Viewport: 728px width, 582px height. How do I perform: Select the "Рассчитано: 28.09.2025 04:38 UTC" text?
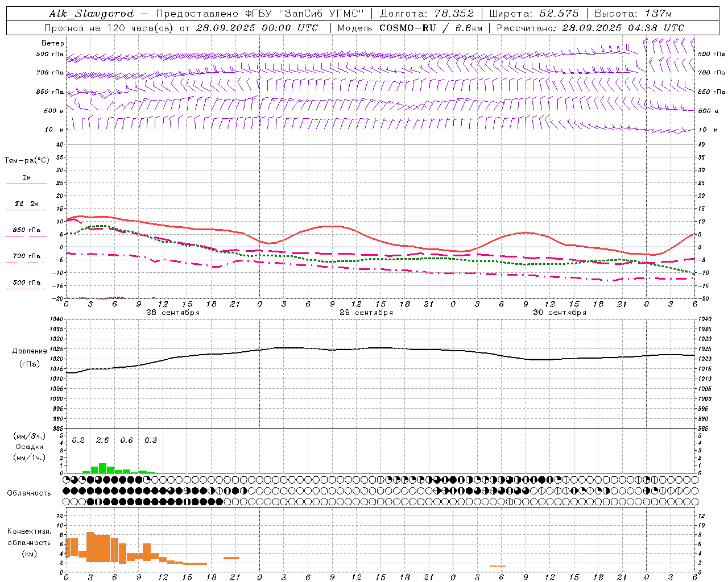click(590, 28)
